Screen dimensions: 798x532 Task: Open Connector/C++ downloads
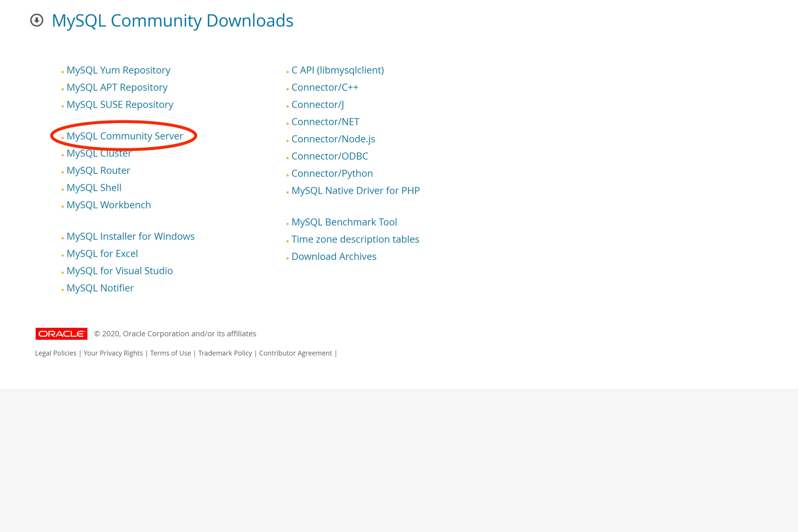point(325,87)
